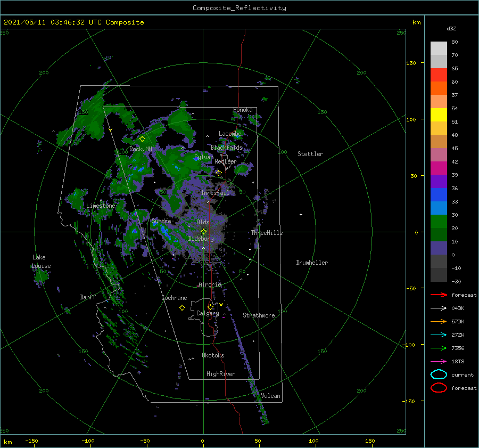This screenshot has height=448, width=479.
Task: Select the cyan current ellipse icon
Action: tap(439, 374)
